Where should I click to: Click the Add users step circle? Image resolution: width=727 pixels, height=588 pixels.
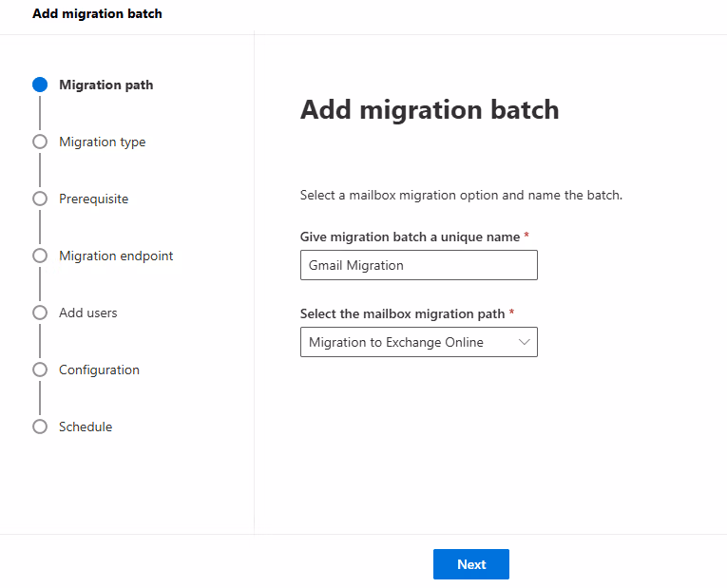(40, 313)
